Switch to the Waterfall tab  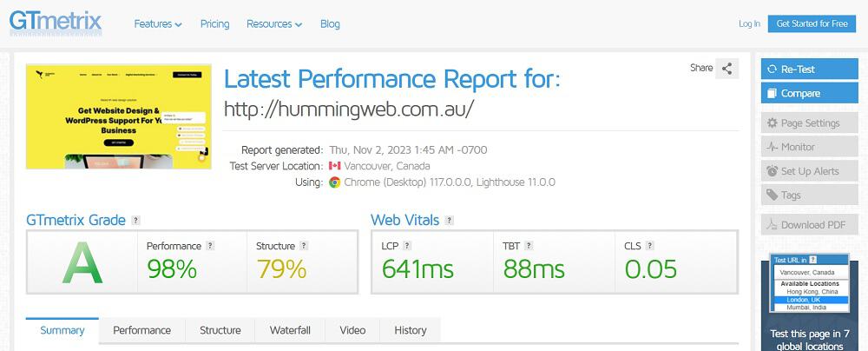[290, 330]
